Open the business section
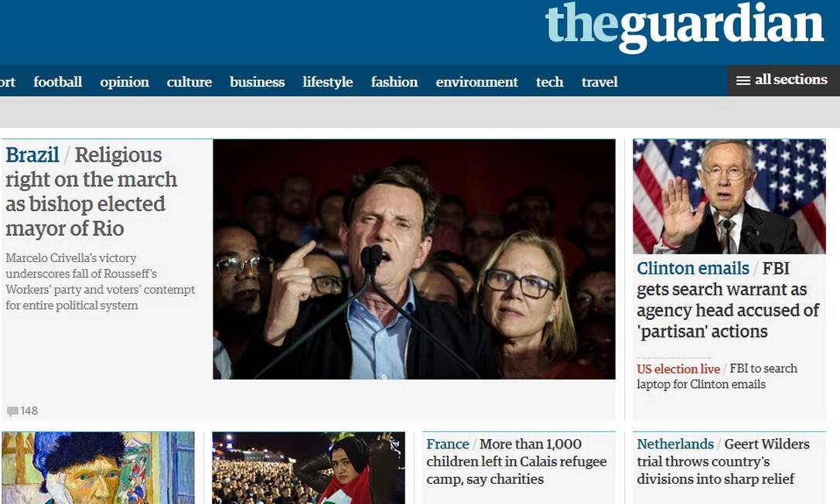The width and height of the screenshot is (840, 504). (257, 82)
